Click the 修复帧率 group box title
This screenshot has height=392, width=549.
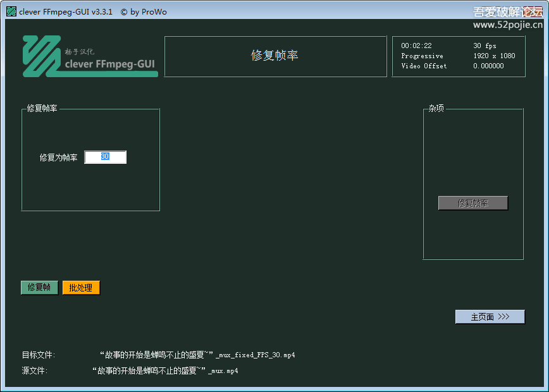click(x=42, y=108)
